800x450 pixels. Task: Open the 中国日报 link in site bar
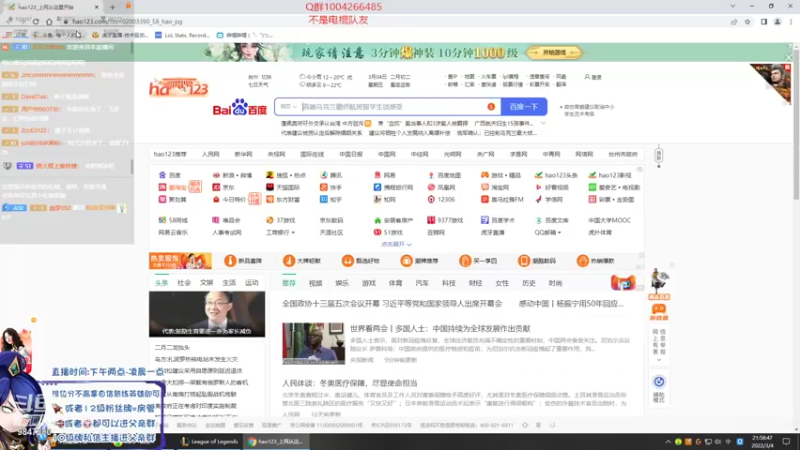coord(351,154)
